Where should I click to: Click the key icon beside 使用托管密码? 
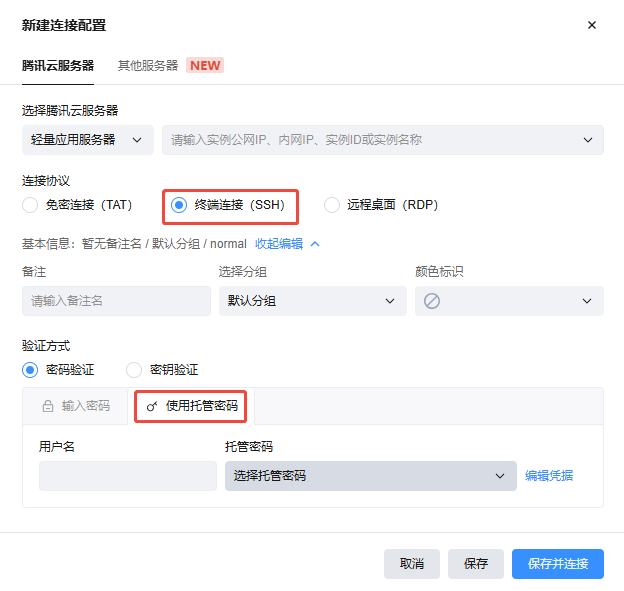152,407
